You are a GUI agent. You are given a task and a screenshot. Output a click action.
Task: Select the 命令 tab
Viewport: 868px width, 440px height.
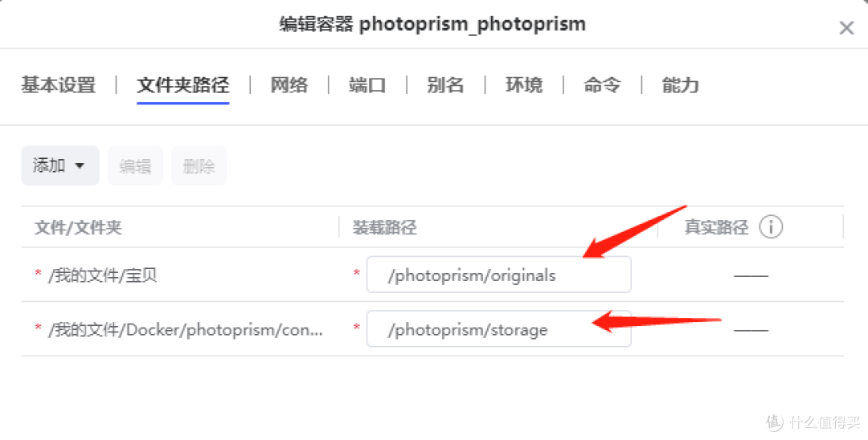(602, 86)
